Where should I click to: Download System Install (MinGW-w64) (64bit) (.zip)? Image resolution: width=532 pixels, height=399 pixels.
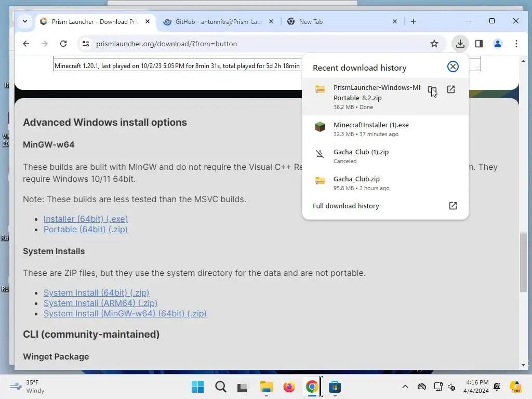click(125, 313)
